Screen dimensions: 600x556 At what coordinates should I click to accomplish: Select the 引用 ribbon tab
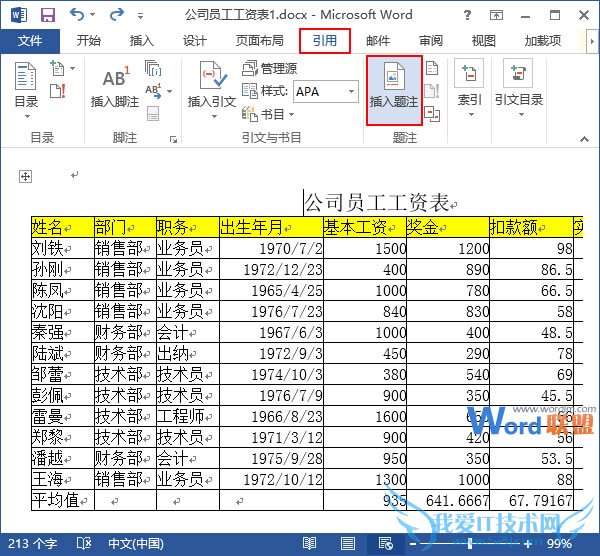pyautogui.click(x=325, y=41)
